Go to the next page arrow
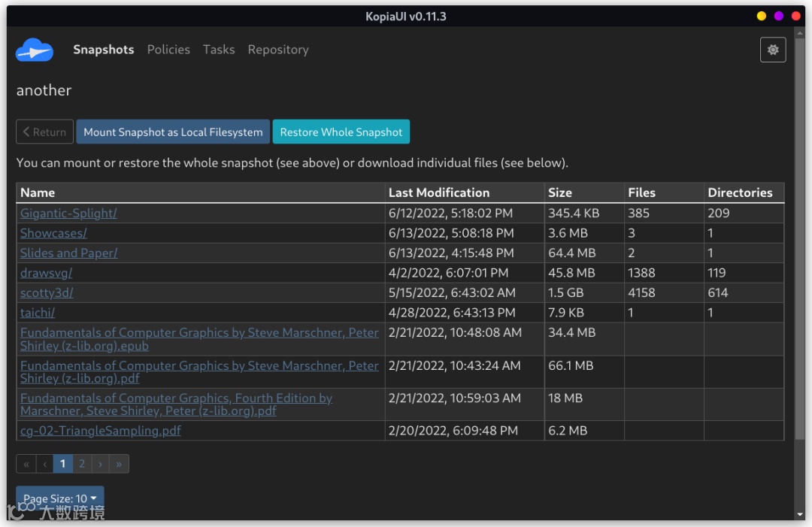The height and width of the screenshot is (527, 812). (x=100, y=464)
